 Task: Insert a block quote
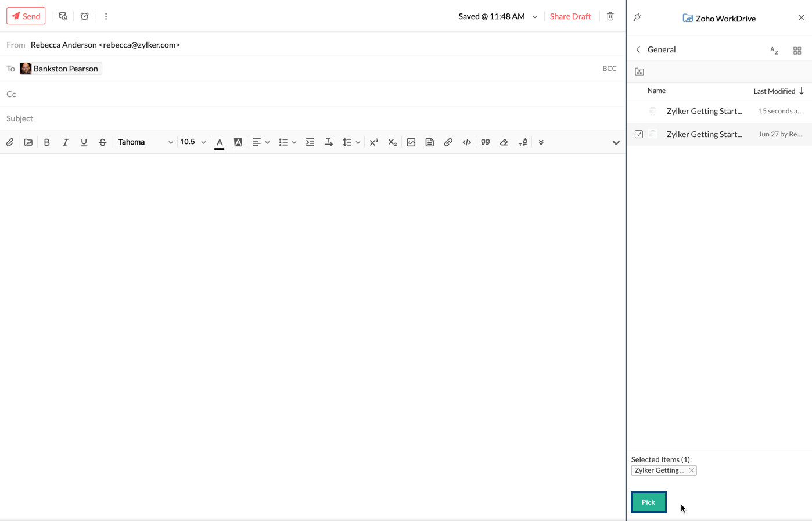[486, 142]
